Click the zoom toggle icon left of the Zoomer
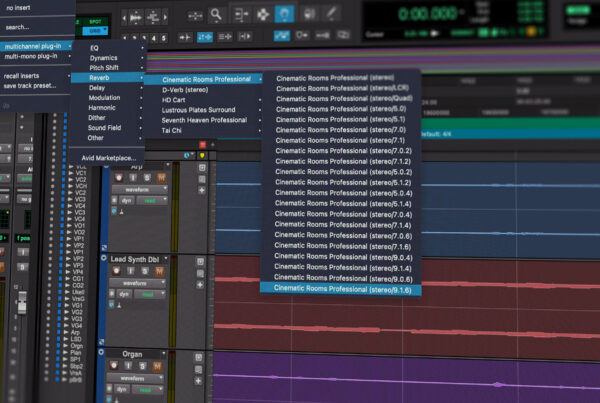This screenshot has width=600, height=403. coord(195,16)
